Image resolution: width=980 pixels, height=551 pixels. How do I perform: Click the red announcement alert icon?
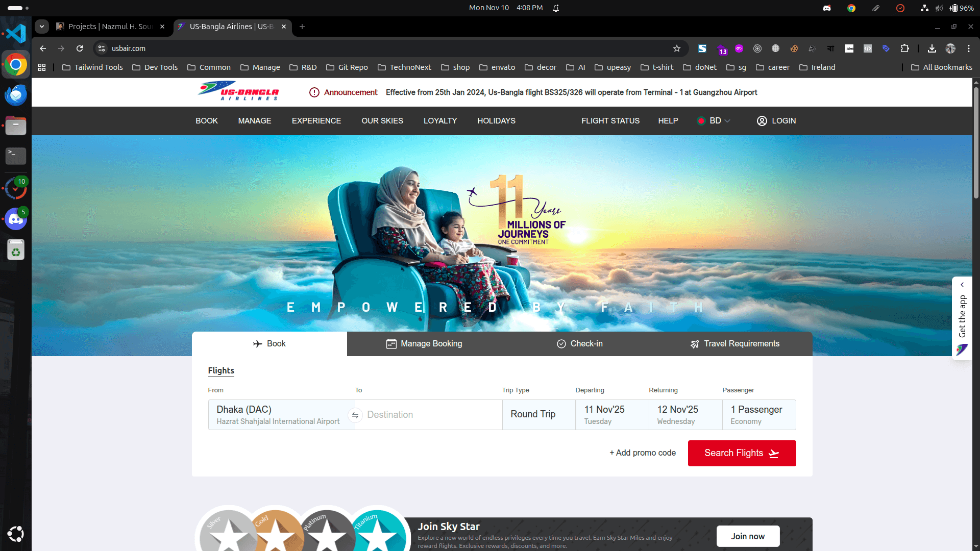click(x=313, y=92)
